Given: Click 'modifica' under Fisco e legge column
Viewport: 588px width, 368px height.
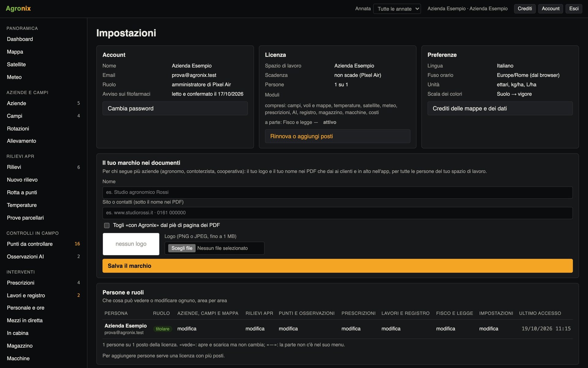Looking at the screenshot, I should point(446,329).
